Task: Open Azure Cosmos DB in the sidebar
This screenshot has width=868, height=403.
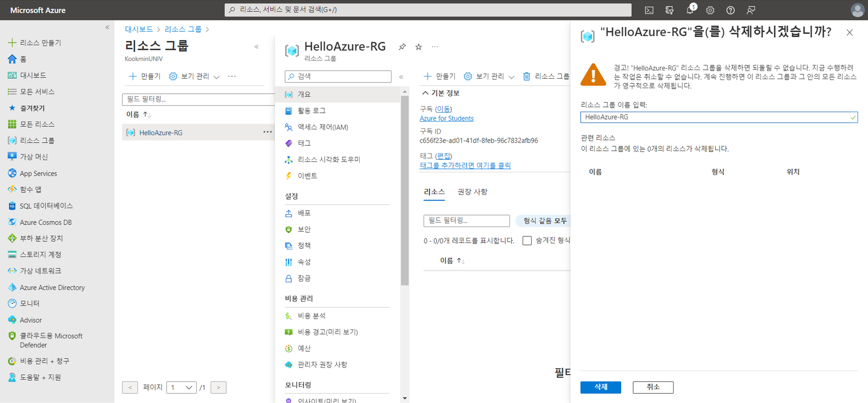Action: point(40,222)
